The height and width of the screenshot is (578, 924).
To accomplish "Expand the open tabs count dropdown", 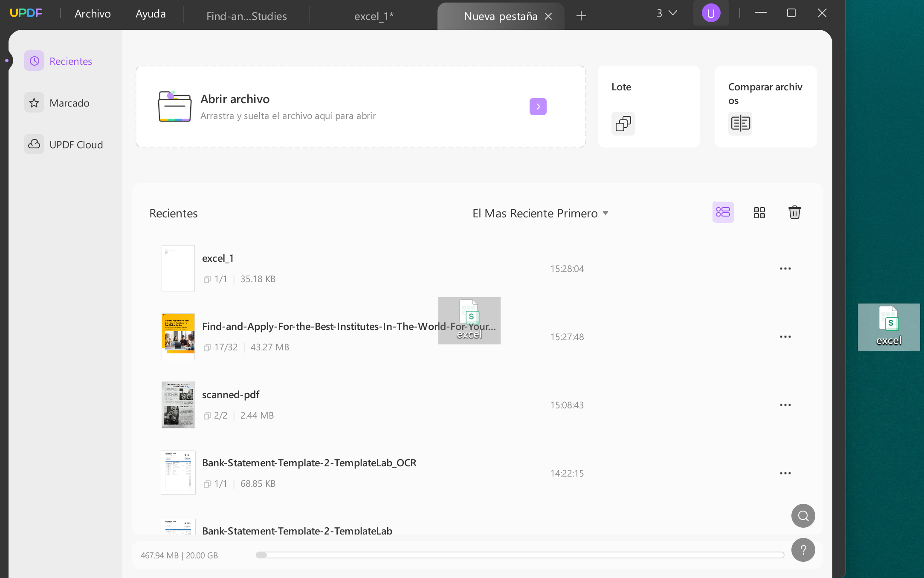I will [667, 13].
